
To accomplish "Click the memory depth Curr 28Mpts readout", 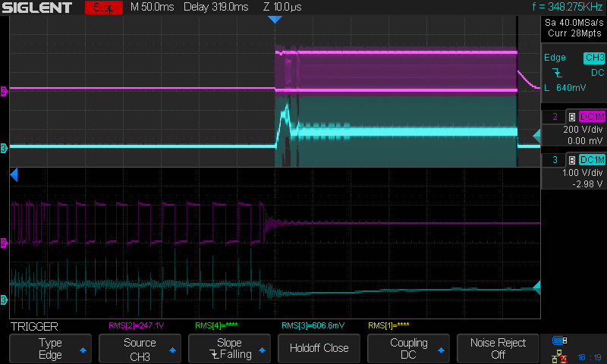I will [574, 33].
